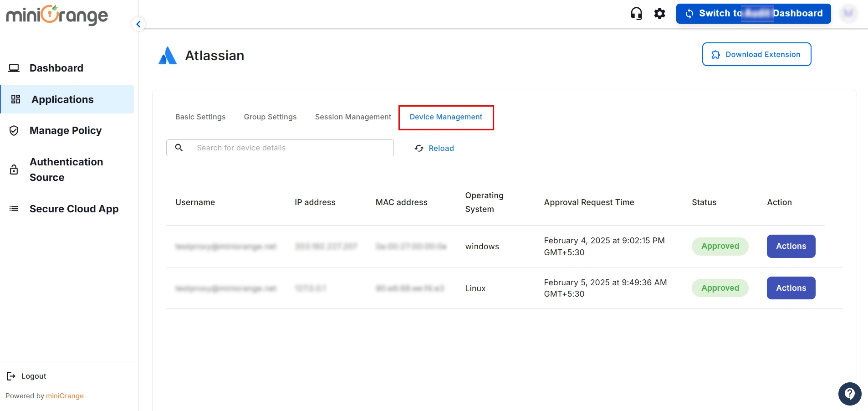Click the MAC address column header

point(402,202)
